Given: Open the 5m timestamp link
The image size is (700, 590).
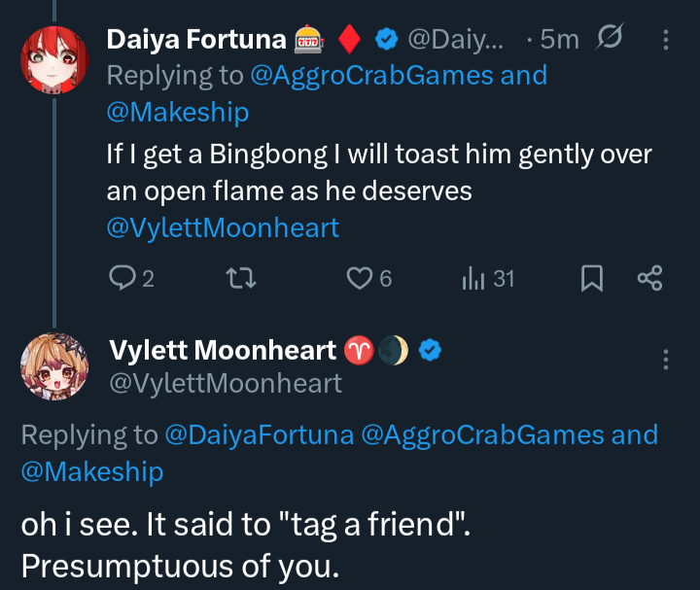Looking at the screenshot, I should [558, 40].
